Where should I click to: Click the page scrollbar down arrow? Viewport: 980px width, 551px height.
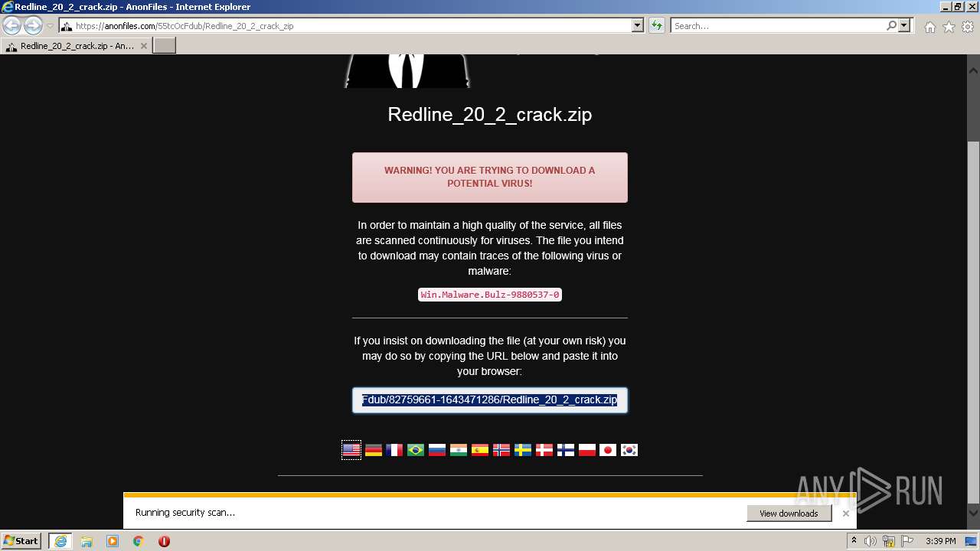973,514
